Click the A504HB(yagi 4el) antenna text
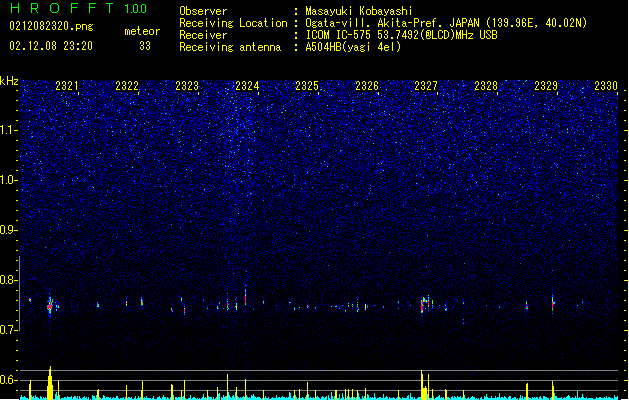 click(x=353, y=47)
